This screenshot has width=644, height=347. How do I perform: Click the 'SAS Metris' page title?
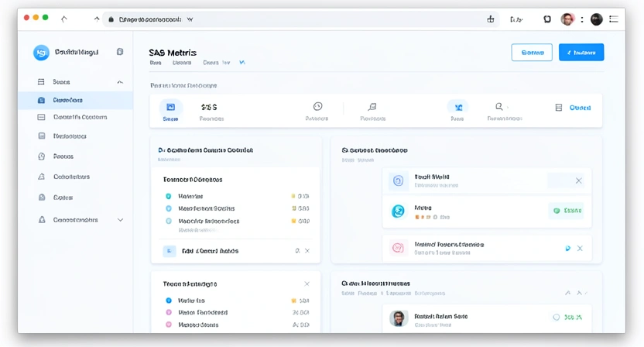click(173, 53)
